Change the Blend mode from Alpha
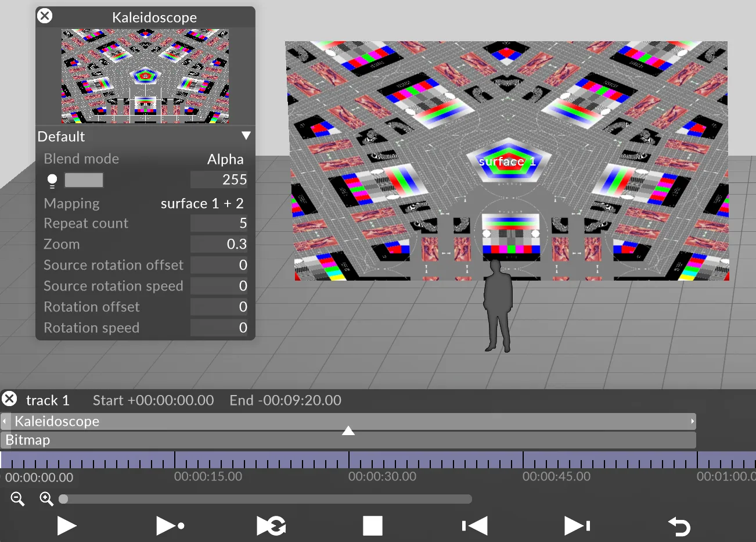This screenshot has width=756, height=542. point(225,159)
